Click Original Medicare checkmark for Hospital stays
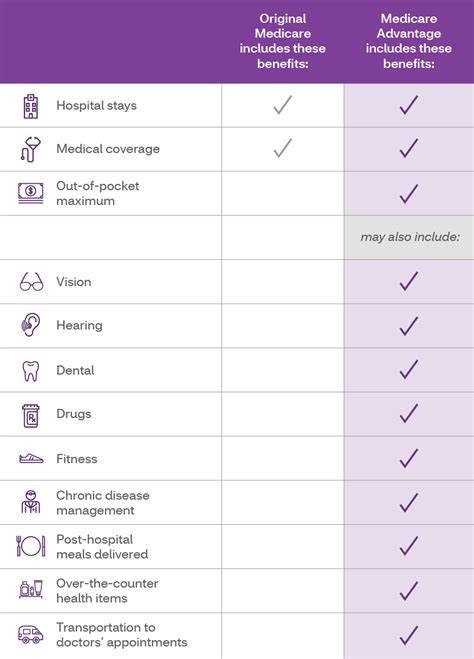This screenshot has height=659, width=474. point(282,105)
